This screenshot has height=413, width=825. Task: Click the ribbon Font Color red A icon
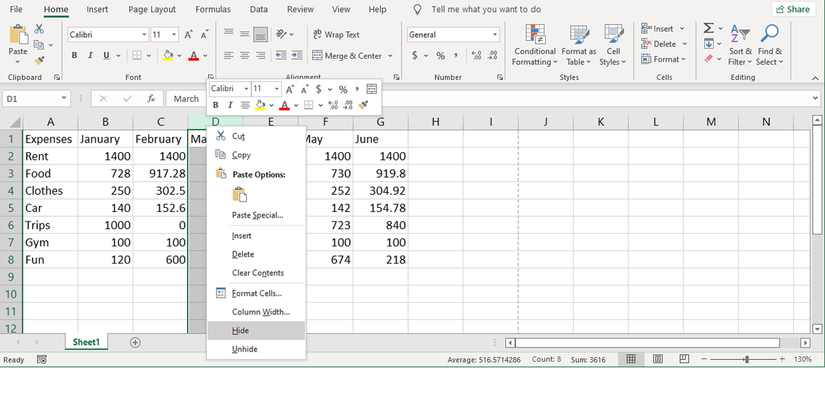[x=194, y=55]
